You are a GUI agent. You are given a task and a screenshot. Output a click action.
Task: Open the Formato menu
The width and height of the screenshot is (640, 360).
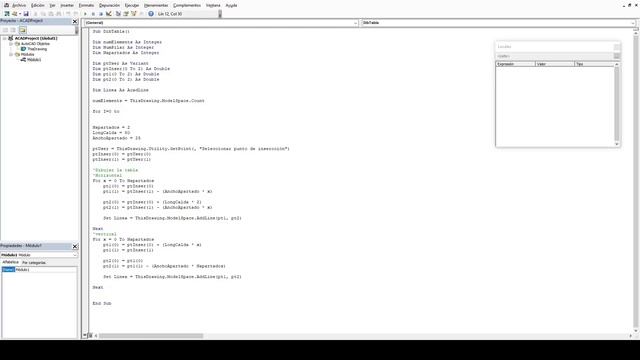[x=86, y=5]
